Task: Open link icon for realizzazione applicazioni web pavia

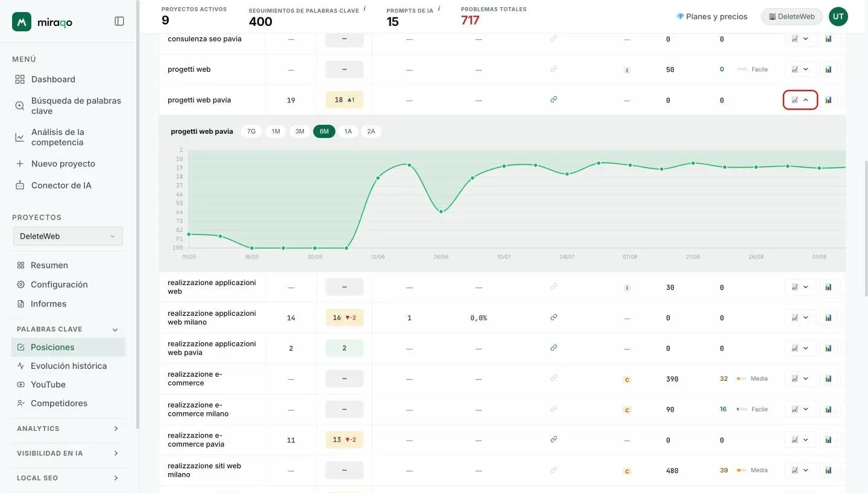Action: point(553,348)
